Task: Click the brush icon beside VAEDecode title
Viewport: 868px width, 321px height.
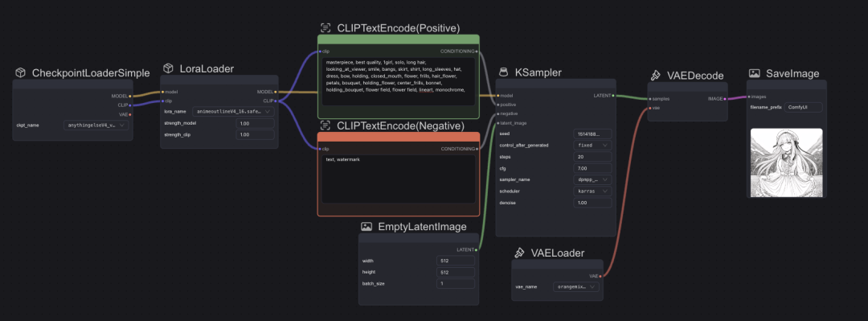Action: click(x=655, y=75)
